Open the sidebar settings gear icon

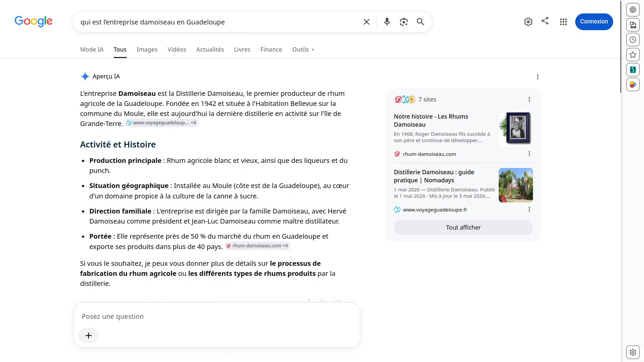[x=633, y=352]
